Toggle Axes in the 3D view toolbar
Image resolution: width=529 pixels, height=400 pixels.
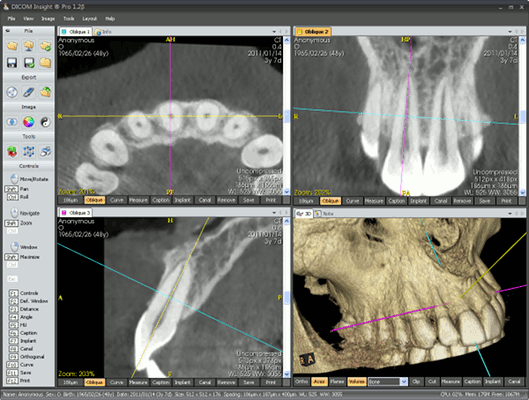coord(319,381)
